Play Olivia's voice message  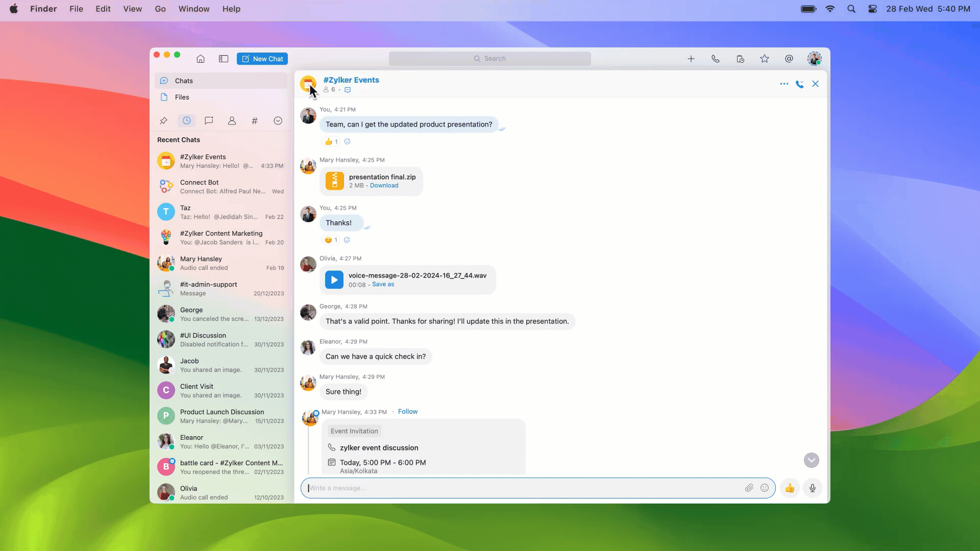click(x=334, y=280)
